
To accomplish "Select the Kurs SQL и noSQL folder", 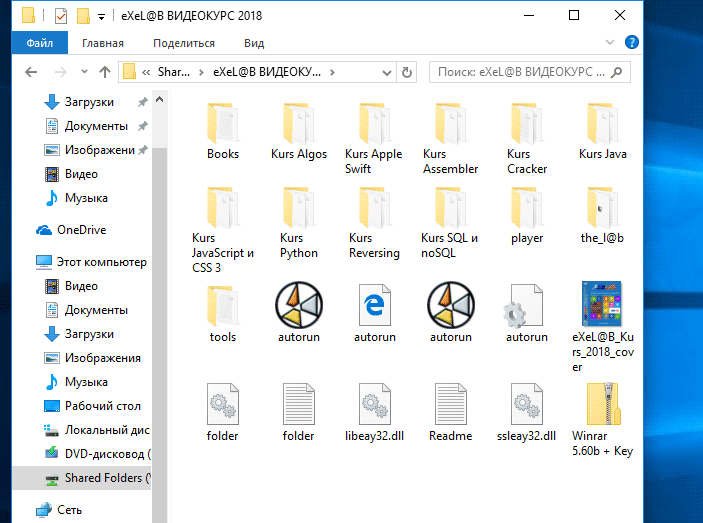I will 450,223.
